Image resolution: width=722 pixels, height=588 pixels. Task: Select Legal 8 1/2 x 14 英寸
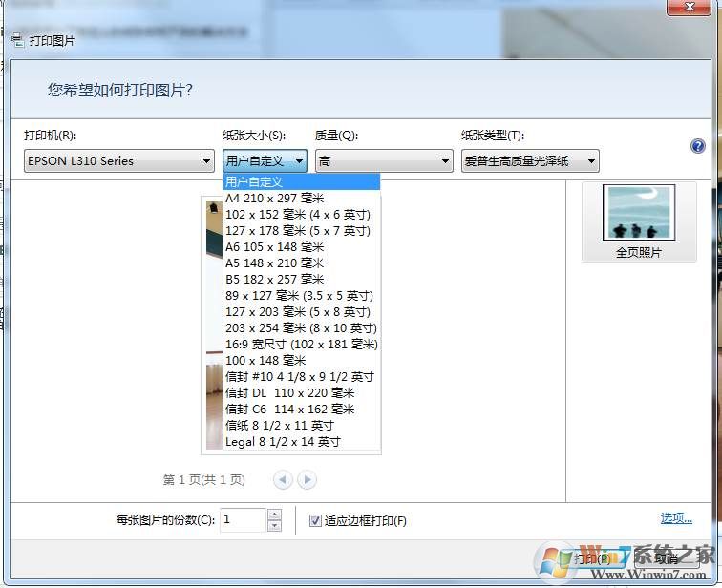pyautogui.click(x=302, y=442)
